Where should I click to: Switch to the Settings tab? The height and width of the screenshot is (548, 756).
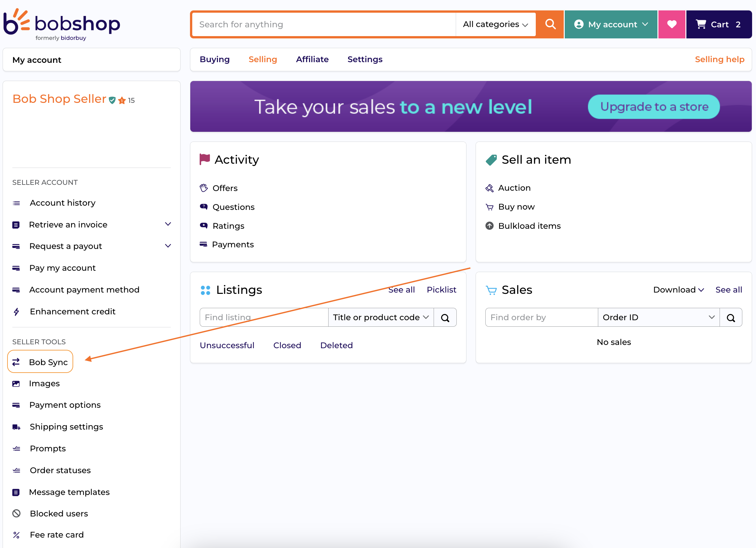365,59
